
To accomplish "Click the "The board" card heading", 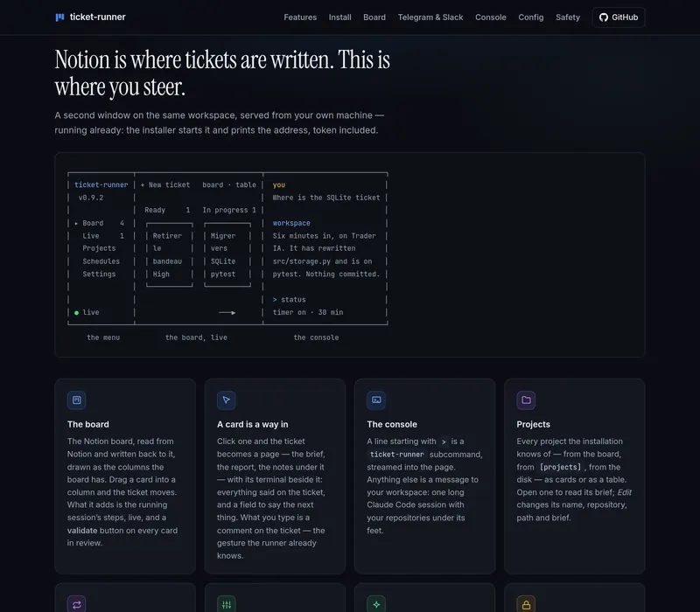I will [x=88, y=424].
